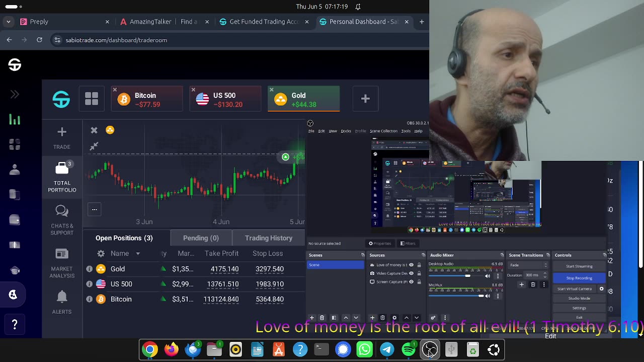Open WhatsApp from the dock
The height and width of the screenshot is (362, 644).
pyautogui.click(x=365, y=349)
